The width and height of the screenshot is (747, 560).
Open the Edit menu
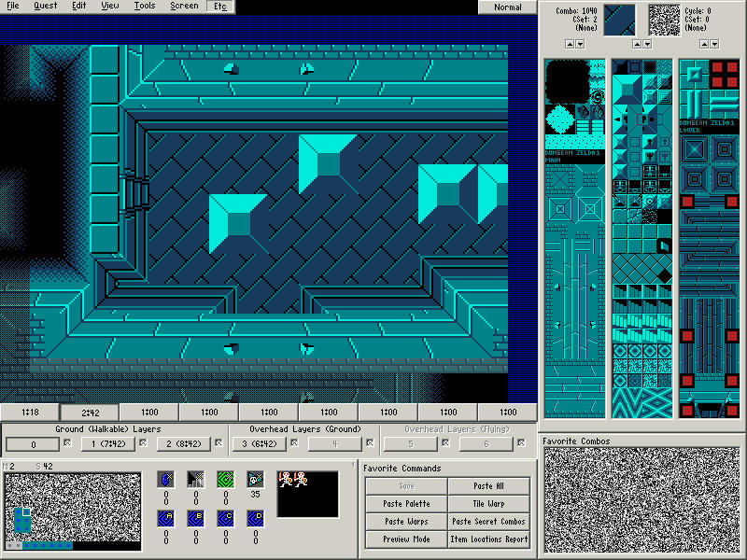pos(79,7)
